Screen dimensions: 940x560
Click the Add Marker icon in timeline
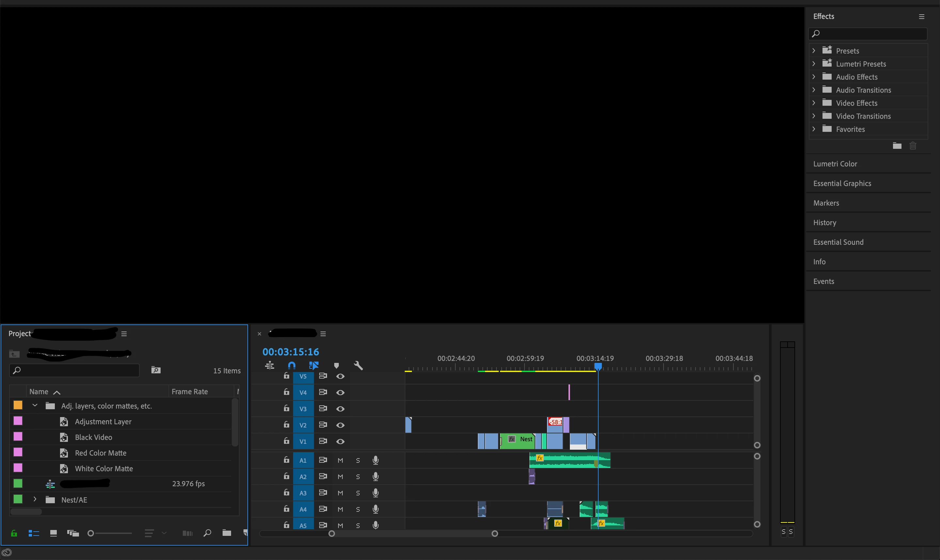(336, 365)
